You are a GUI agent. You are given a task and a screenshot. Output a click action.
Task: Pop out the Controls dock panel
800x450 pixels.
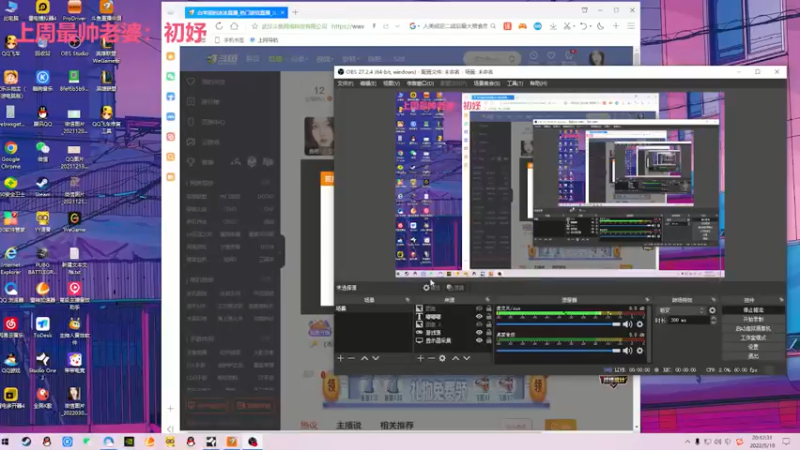pyautogui.click(x=781, y=300)
